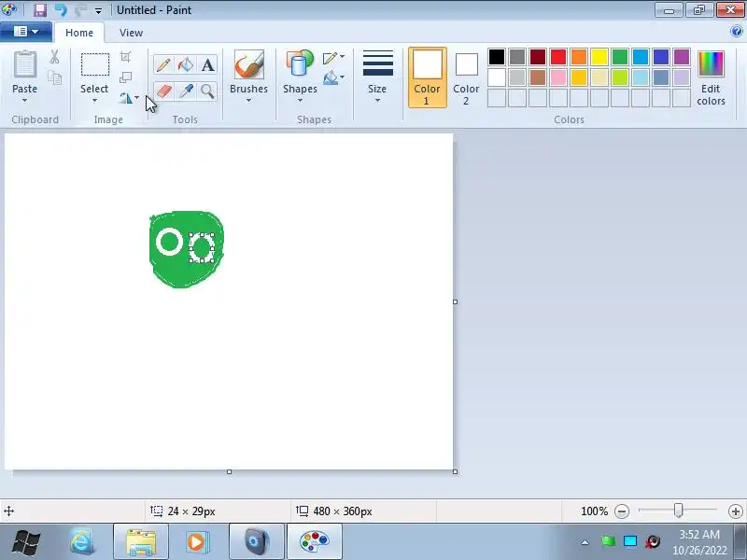The height and width of the screenshot is (560, 747).
Task: Click the Crop icon in Image group
Action: pos(126,57)
